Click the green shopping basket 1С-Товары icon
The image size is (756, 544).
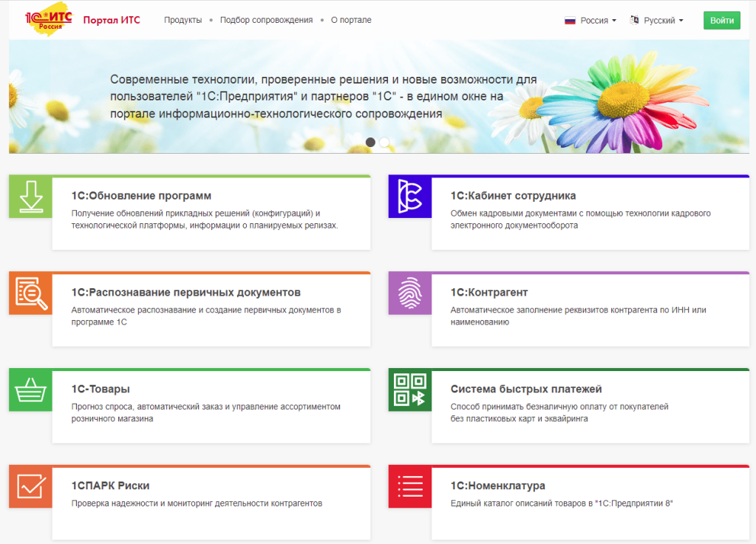point(30,390)
